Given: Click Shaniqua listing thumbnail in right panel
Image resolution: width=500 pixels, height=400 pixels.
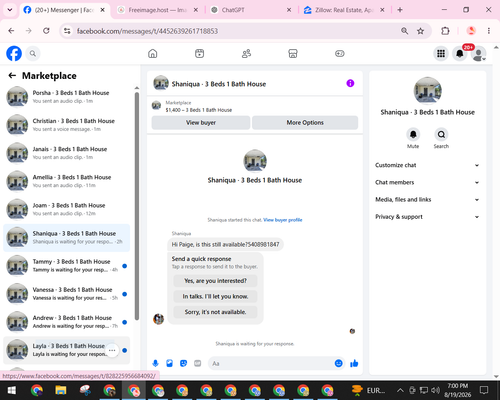Looking at the screenshot, I should pyautogui.click(x=428, y=91).
